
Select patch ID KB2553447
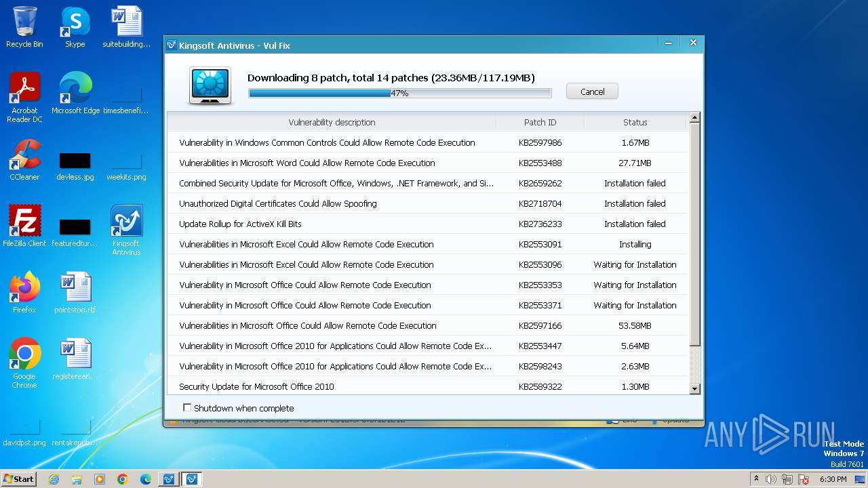540,346
